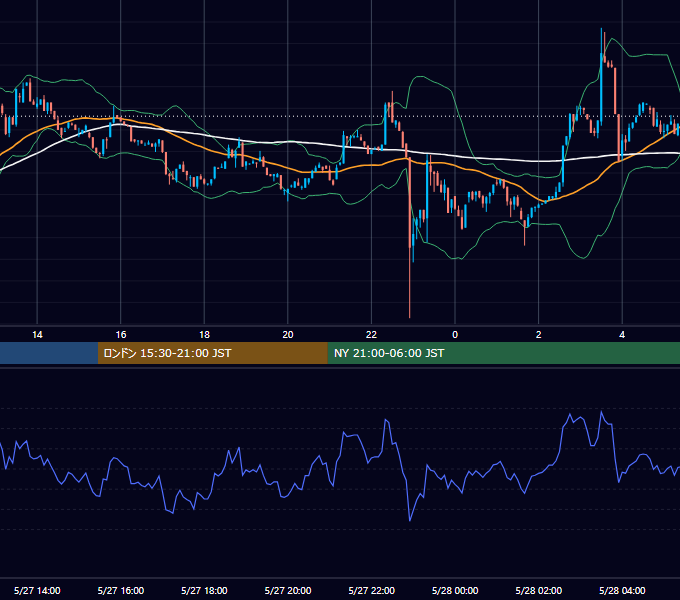Click the 4 hour axis label

[x=622, y=335]
